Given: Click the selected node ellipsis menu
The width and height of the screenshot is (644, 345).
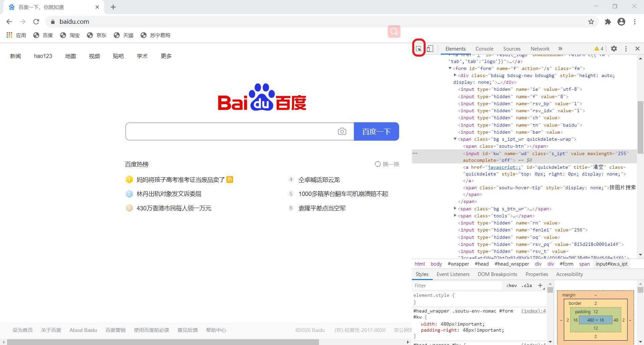Looking at the screenshot, I should [x=415, y=153].
